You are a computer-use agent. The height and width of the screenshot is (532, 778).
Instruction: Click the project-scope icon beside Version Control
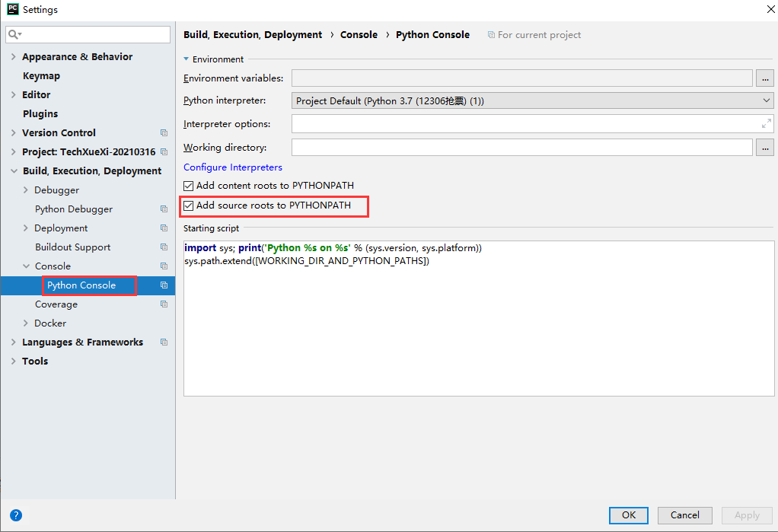point(164,133)
